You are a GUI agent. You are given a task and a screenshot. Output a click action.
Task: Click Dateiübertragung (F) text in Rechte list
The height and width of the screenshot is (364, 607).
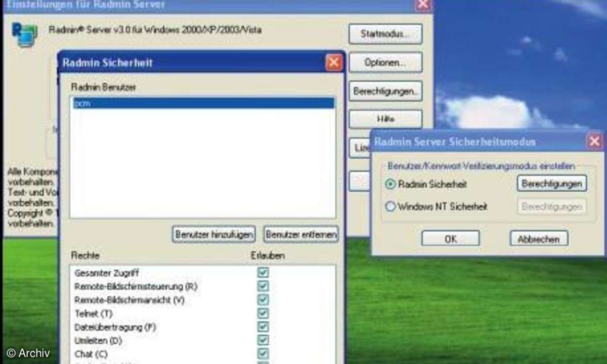point(115,327)
